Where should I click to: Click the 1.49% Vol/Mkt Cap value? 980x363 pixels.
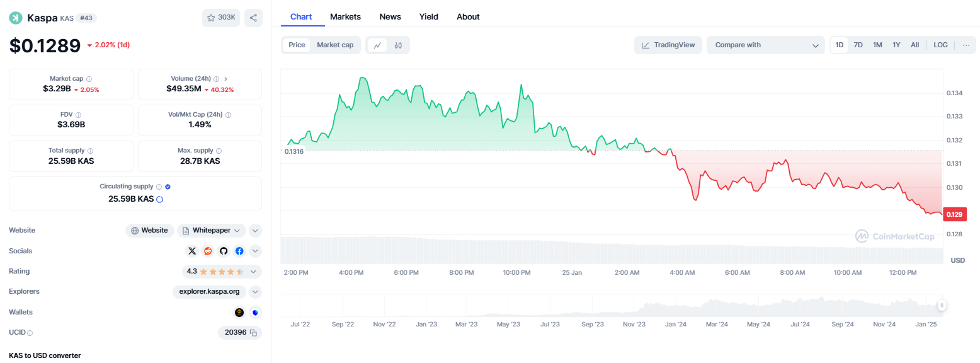pyautogui.click(x=200, y=125)
